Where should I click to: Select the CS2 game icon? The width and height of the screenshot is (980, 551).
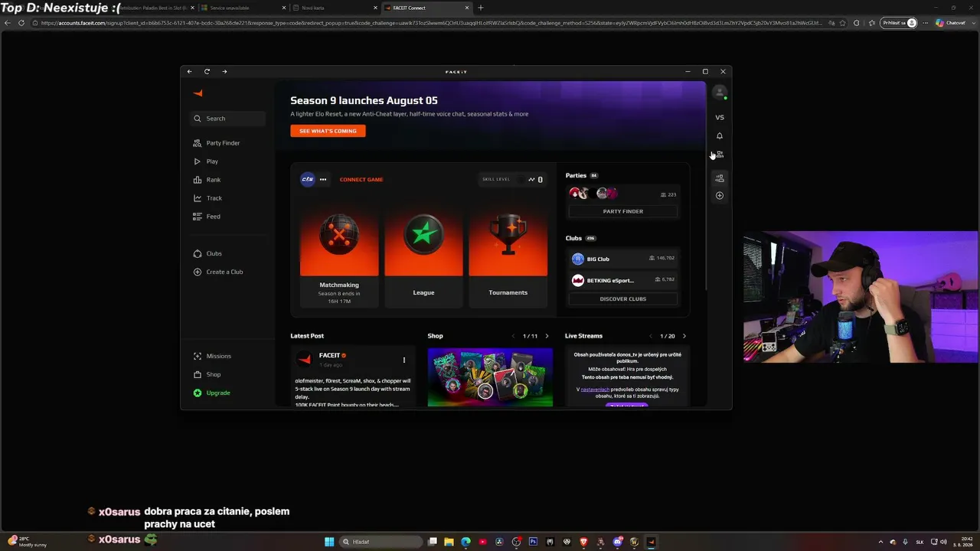(x=308, y=179)
